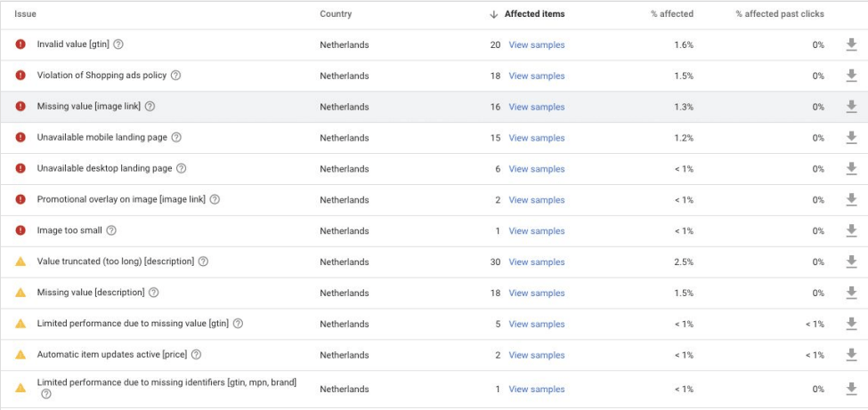Download Unavailable mobile landing page items
This screenshot has width=868, height=410.
point(851,138)
